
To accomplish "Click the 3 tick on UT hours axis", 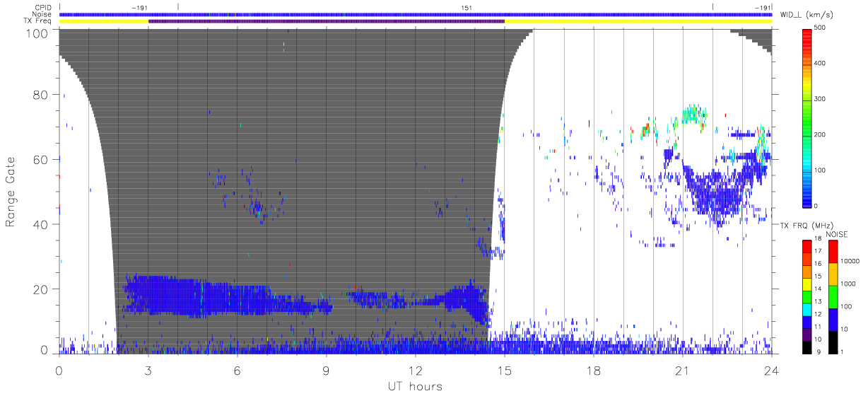I will point(148,370).
